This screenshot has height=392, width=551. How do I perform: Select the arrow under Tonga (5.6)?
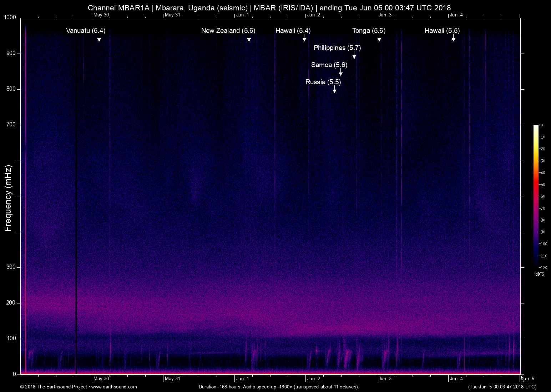click(x=379, y=39)
